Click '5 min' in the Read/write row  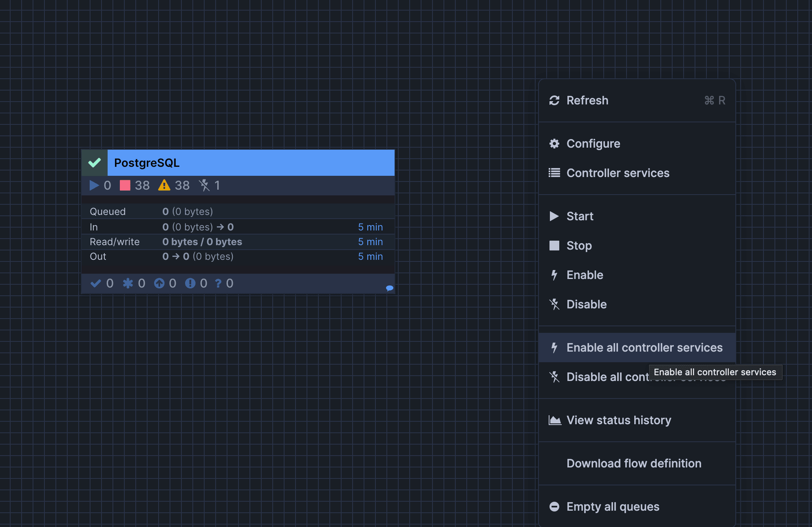click(371, 242)
